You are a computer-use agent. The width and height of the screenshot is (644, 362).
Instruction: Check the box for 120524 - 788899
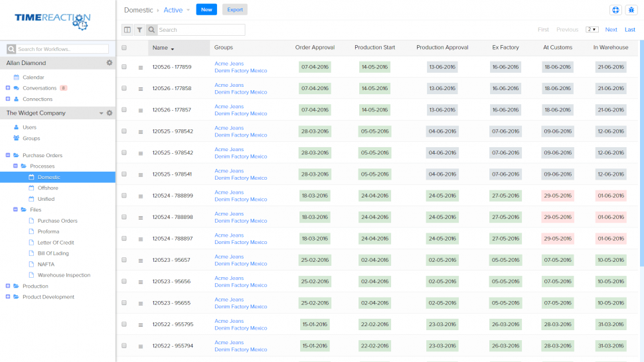[124, 196]
